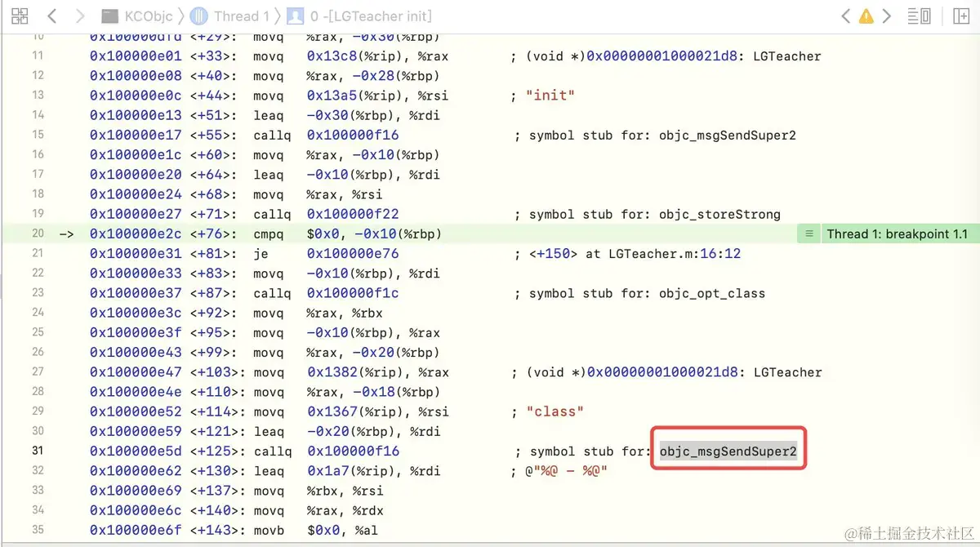This screenshot has width=980, height=547.
Task: Click gutter line number 11
Action: pos(38,56)
